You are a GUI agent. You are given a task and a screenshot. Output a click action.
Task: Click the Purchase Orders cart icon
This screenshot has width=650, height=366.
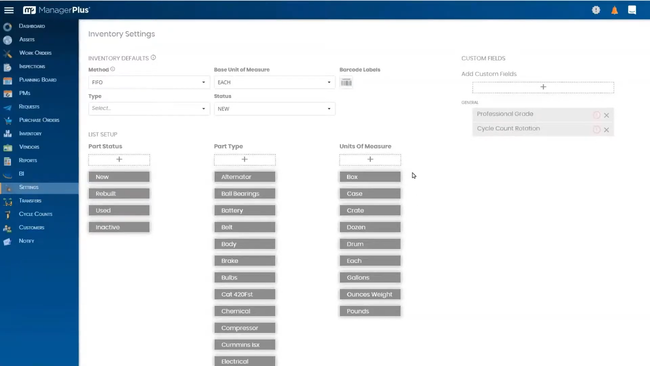tap(7, 121)
